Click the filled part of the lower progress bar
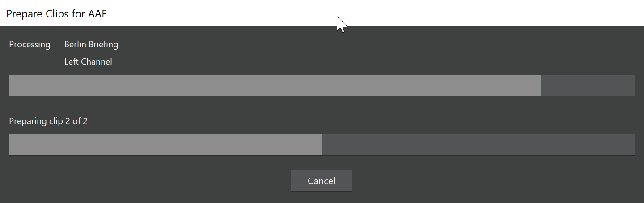 click(x=165, y=145)
